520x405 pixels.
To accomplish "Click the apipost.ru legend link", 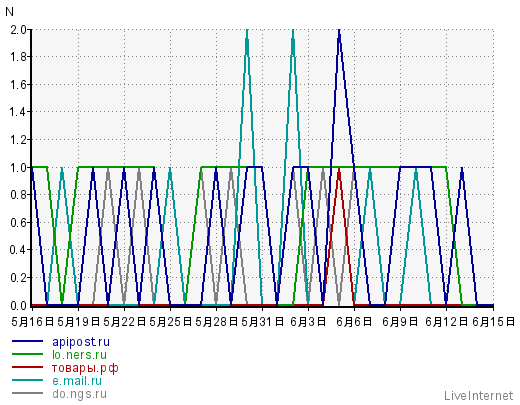I will pyautogui.click(x=81, y=342).
